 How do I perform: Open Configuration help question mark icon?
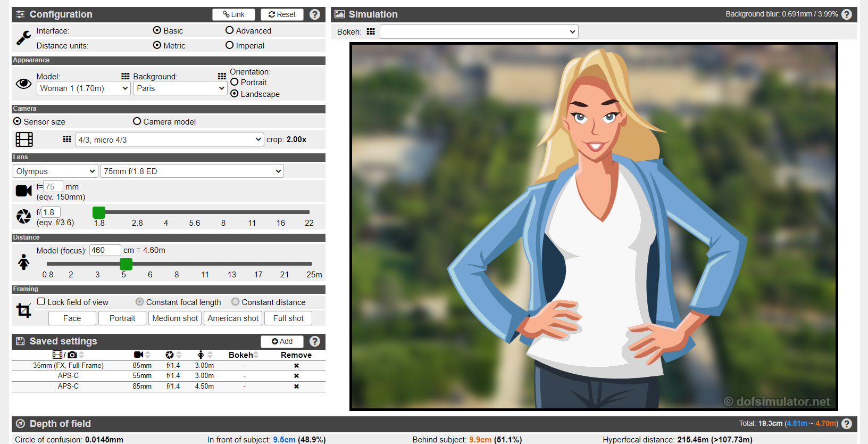point(315,14)
